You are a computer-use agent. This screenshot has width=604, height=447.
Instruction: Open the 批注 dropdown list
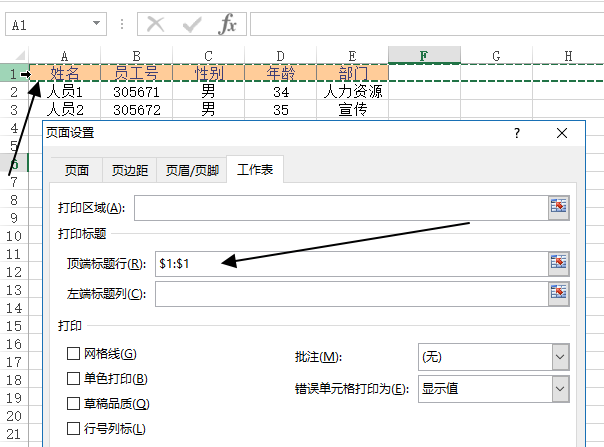[x=559, y=357]
